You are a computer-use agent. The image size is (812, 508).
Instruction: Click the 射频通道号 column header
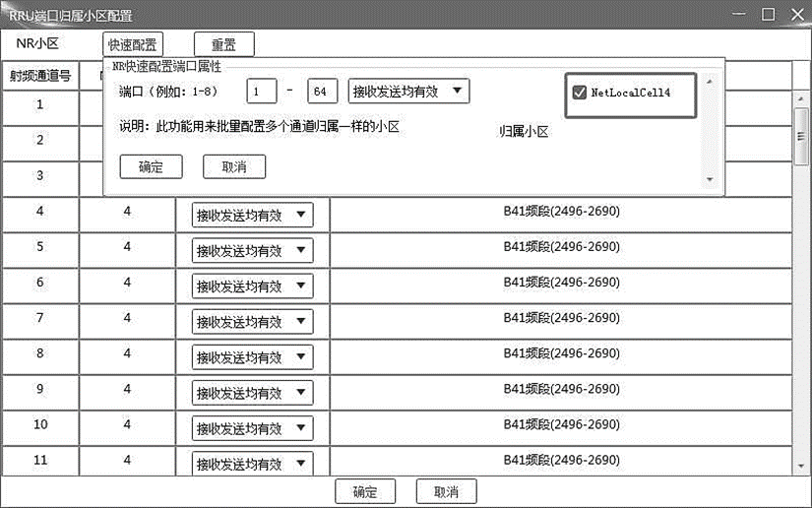(x=40, y=76)
